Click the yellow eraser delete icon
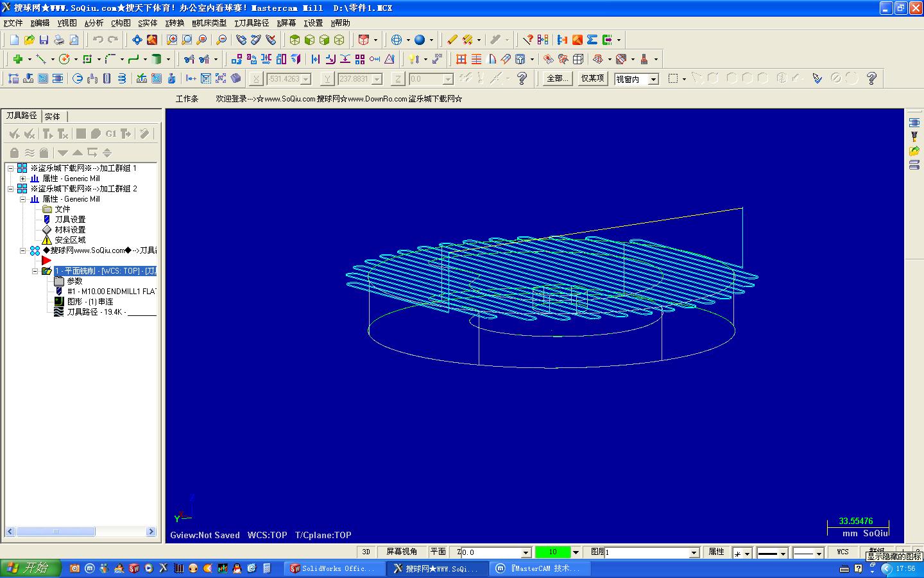 coord(452,40)
